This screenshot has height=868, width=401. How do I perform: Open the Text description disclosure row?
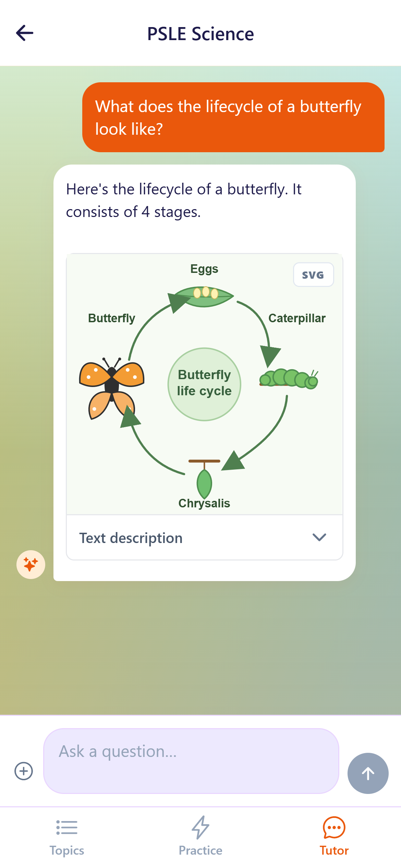click(204, 538)
